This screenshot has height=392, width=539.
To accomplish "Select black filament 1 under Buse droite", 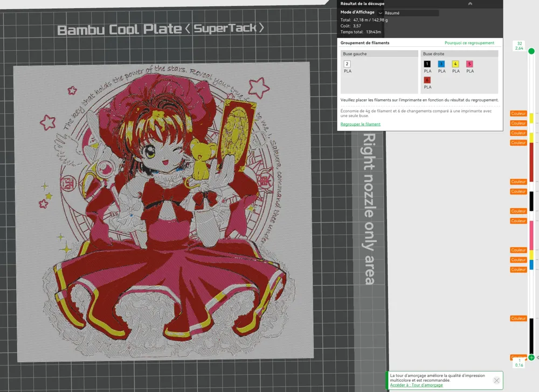I will pyautogui.click(x=427, y=64).
